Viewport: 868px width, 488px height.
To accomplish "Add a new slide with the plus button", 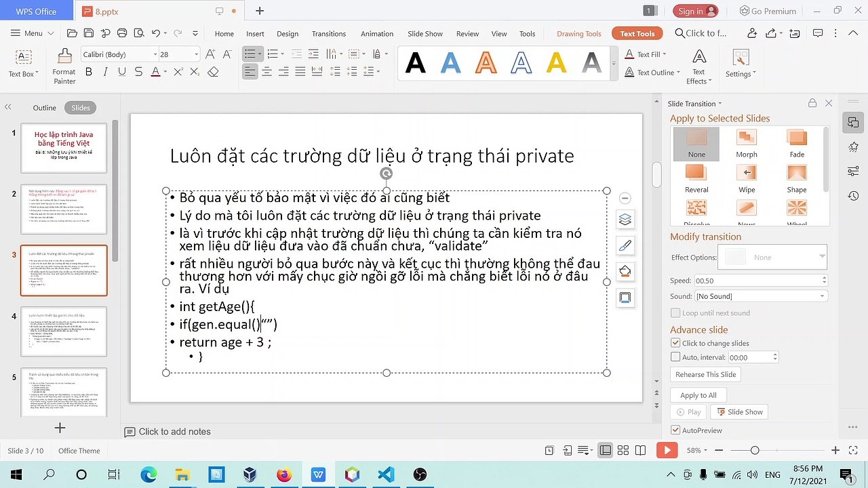I will point(60,428).
